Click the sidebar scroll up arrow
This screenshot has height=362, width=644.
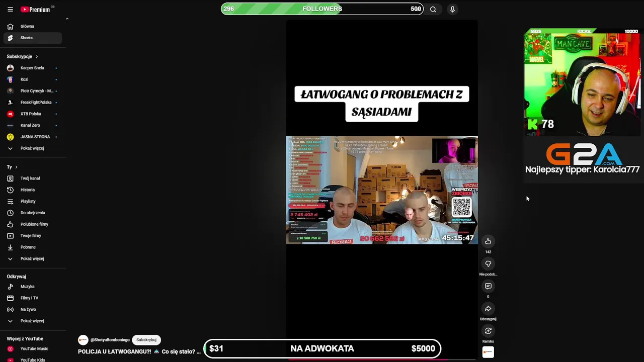point(67,19)
